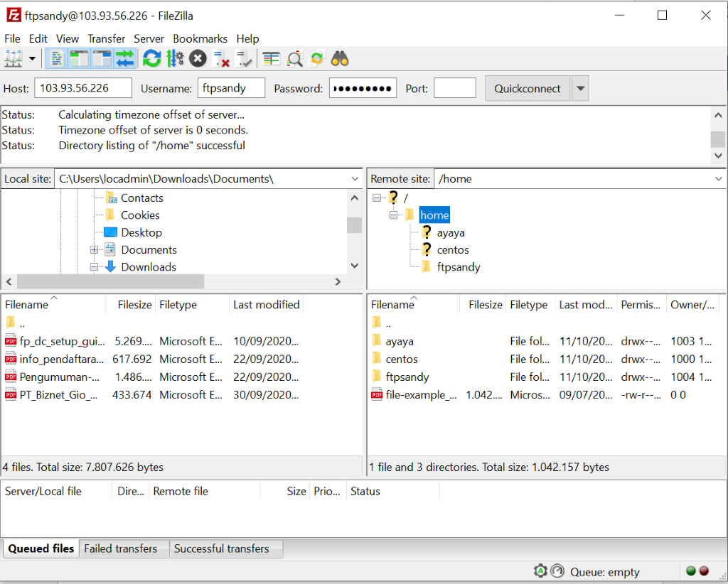The image size is (728, 584).
Task: Open Remote site path dropdown
Action: pyautogui.click(x=719, y=179)
